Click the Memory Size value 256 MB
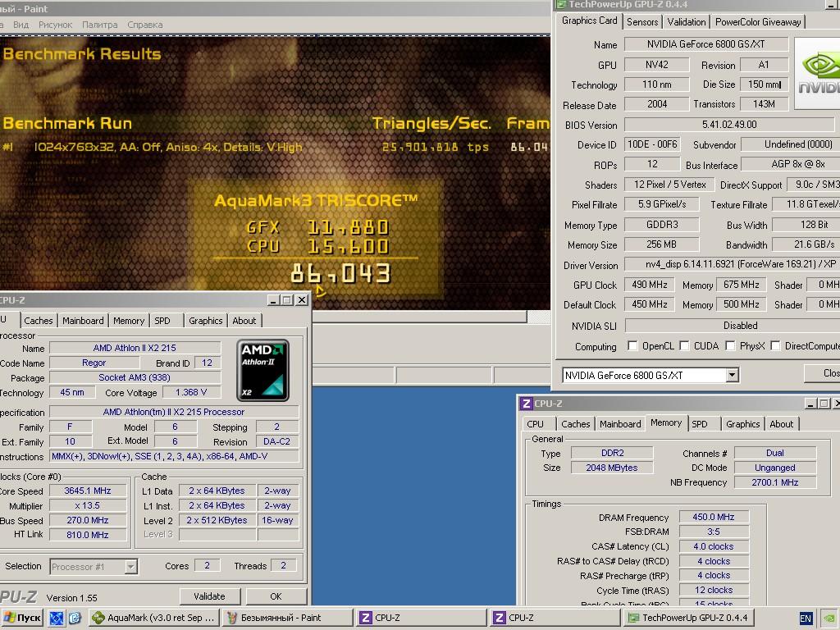Viewport: 840px width, 630px height. click(x=662, y=244)
